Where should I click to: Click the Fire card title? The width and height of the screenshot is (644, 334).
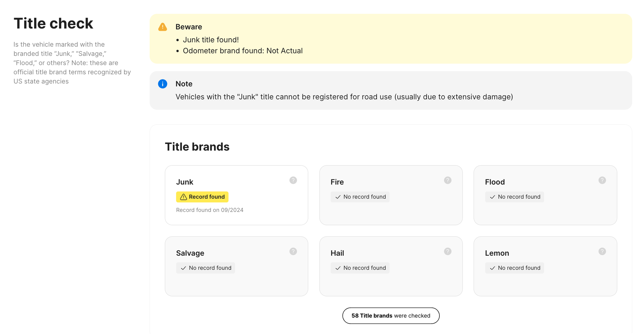click(337, 182)
